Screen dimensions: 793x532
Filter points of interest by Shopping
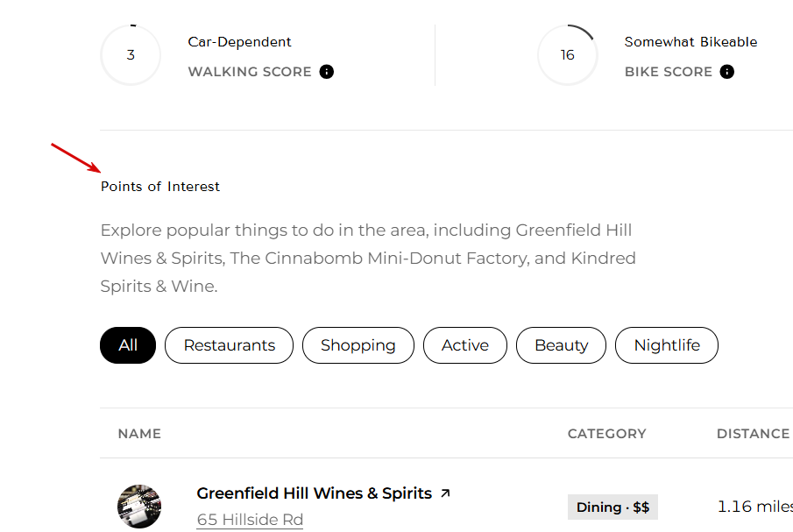coord(358,345)
